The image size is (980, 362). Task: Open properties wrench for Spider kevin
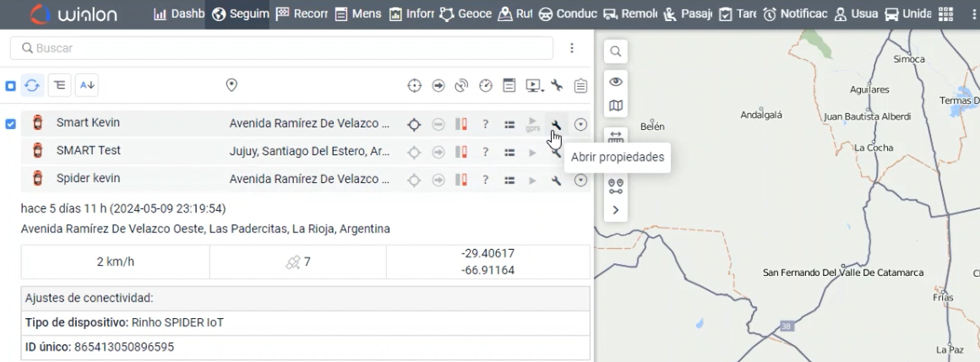click(556, 180)
